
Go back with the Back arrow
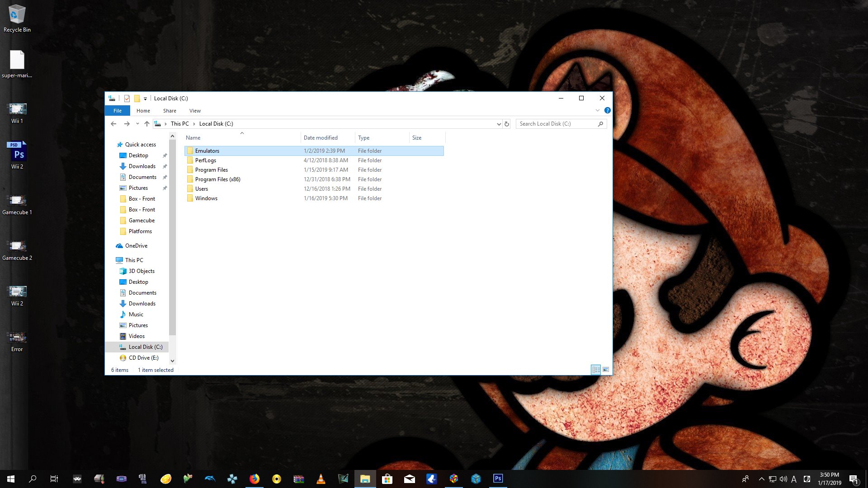point(113,124)
